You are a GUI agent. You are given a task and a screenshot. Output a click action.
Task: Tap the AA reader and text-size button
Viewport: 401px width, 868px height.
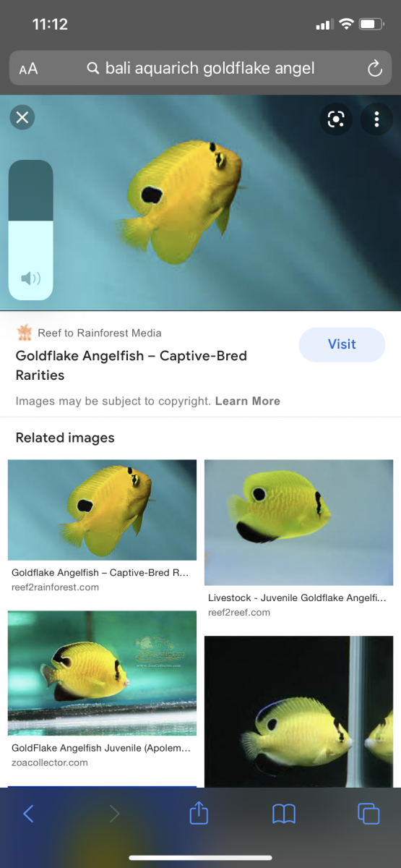[x=28, y=69]
